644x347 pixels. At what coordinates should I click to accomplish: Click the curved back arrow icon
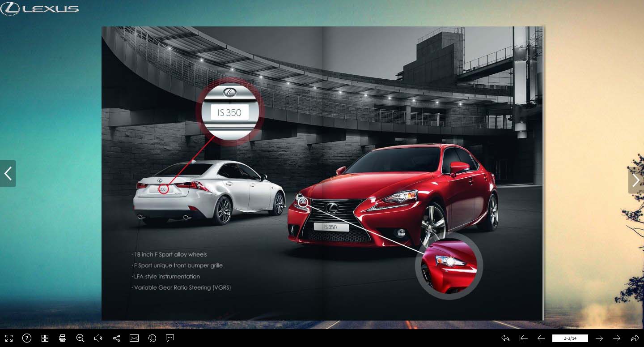[x=505, y=338]
